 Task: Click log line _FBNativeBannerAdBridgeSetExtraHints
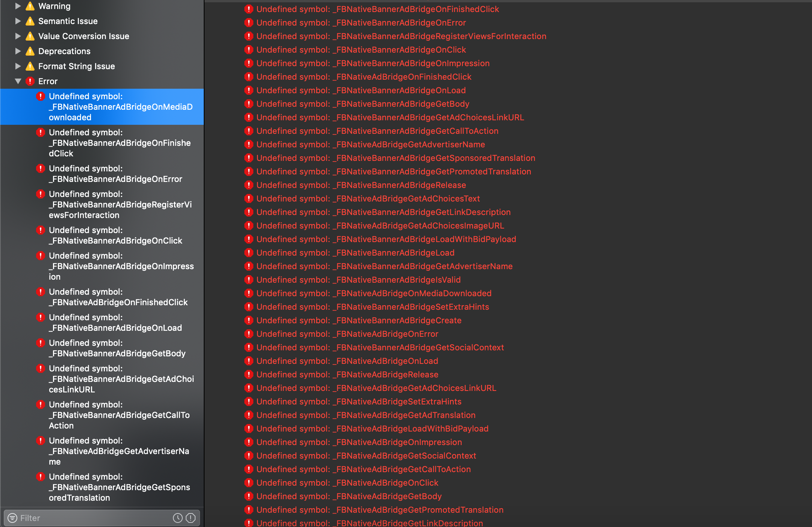click(373, 307)
